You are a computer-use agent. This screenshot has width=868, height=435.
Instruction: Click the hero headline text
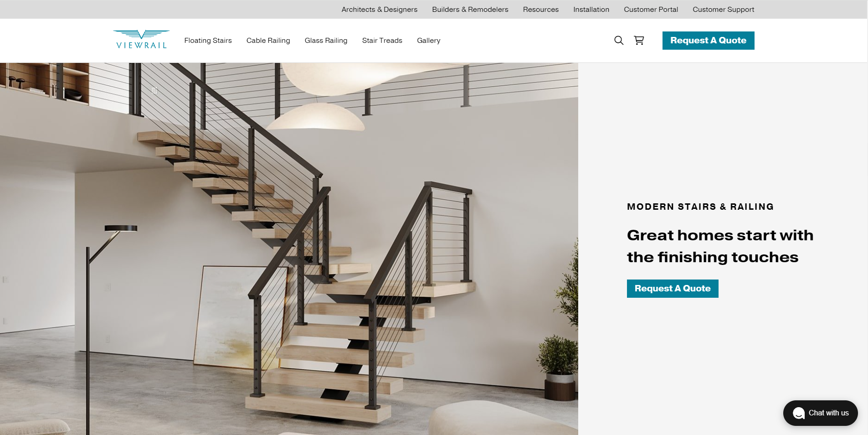point(720,246)
